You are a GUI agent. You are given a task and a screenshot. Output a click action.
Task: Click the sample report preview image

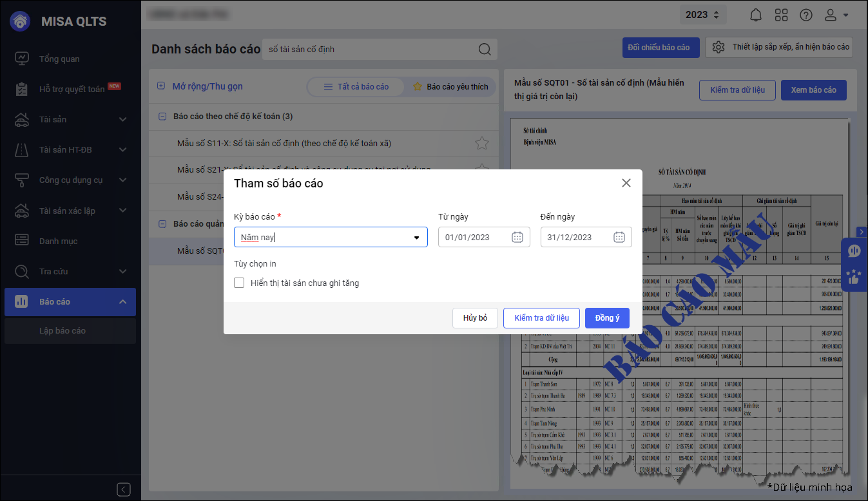pos(680,303)
